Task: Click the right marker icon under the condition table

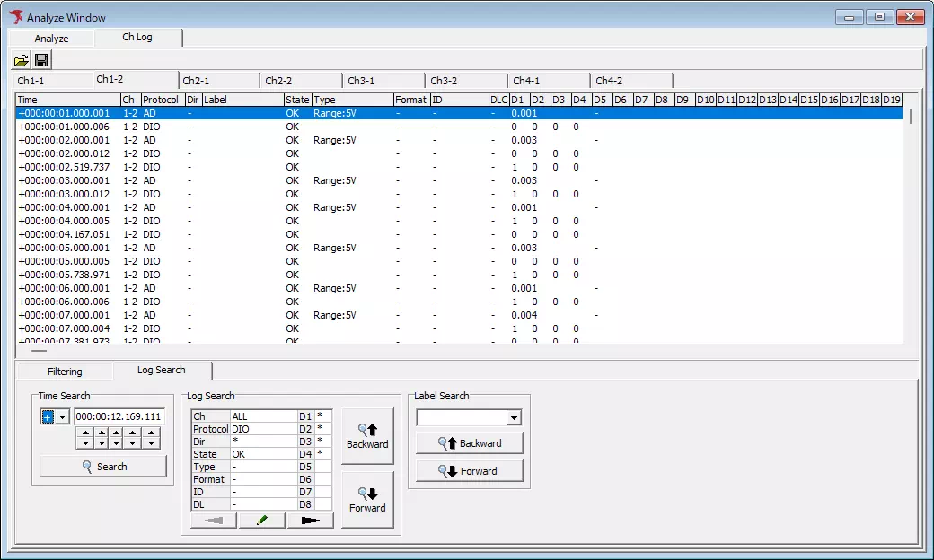Action: point(310,521)
